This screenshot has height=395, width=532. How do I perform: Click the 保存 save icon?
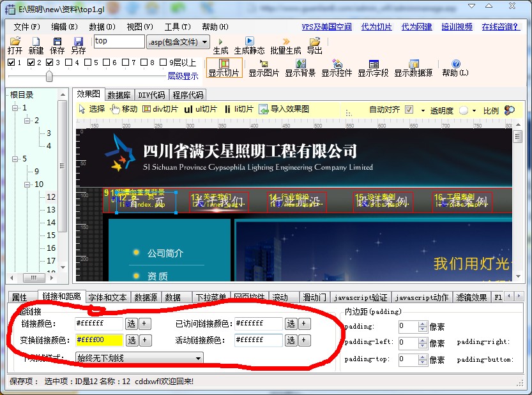click(57, 41)
